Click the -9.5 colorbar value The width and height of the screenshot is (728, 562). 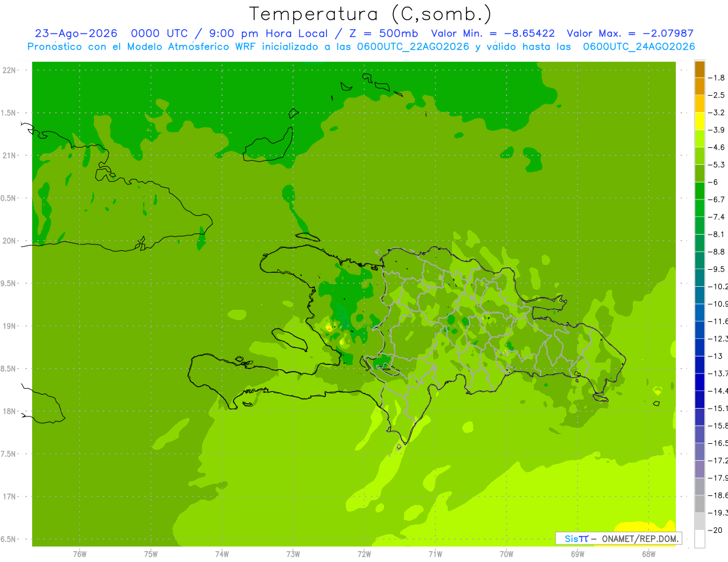click(716, 269)
